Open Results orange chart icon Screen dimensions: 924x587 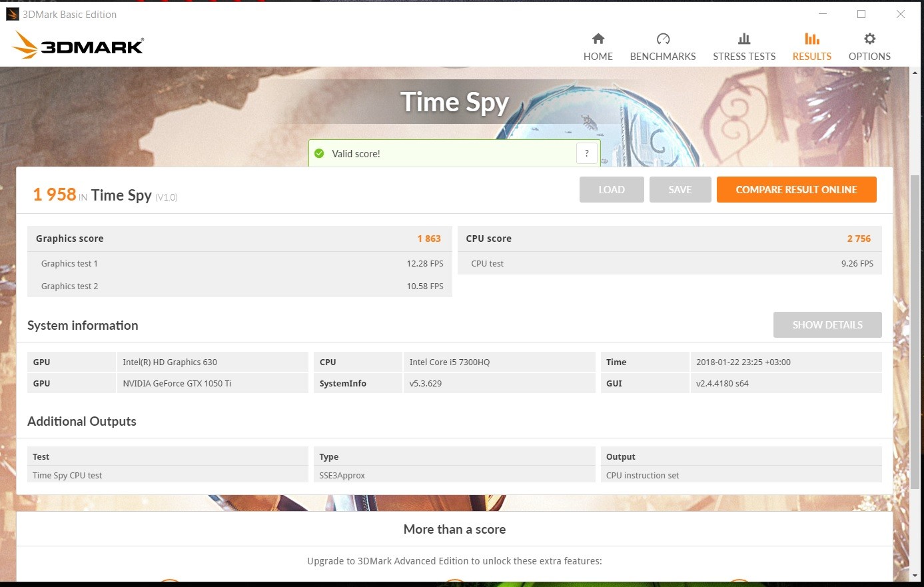click(811, 39)
